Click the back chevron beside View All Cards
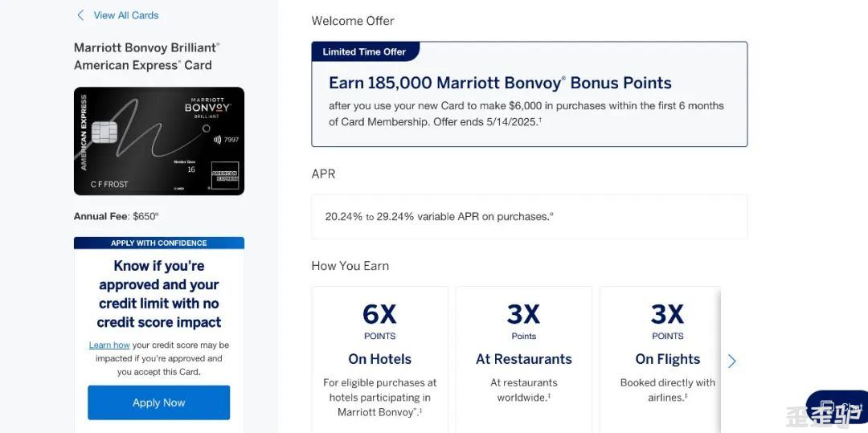Image resolution: width=868 pixels, height=433 pixels. tap(81, 15)
